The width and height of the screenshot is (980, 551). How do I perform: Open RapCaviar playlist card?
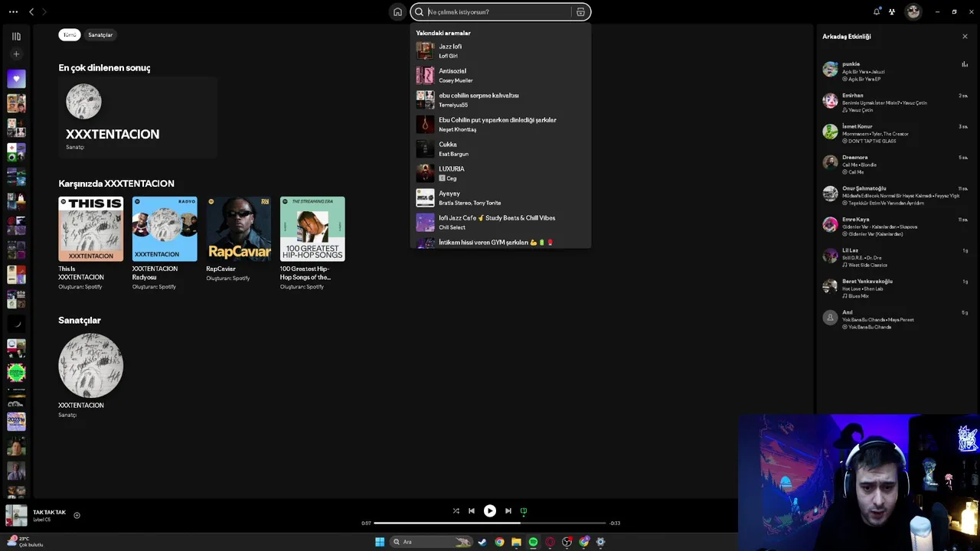[x=238, y=239]
